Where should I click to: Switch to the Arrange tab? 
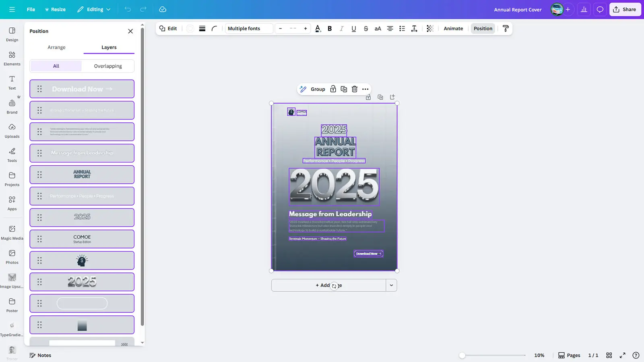[56, 47]
